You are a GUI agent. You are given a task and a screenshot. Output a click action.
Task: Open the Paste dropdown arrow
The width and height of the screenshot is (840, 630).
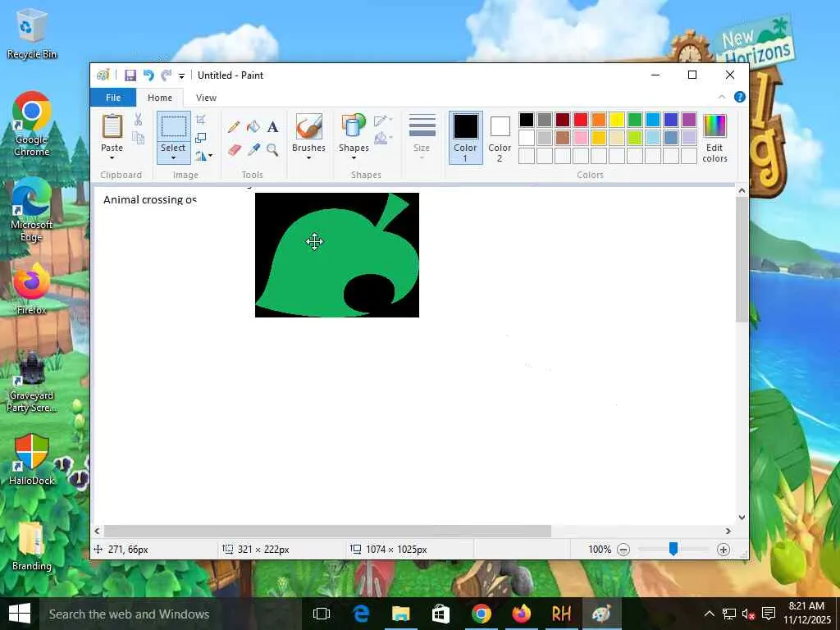pos(112,158)
